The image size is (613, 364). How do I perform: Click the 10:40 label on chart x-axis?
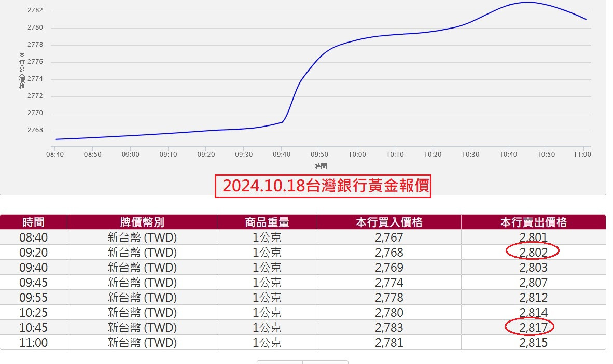(x=508, y=155)
